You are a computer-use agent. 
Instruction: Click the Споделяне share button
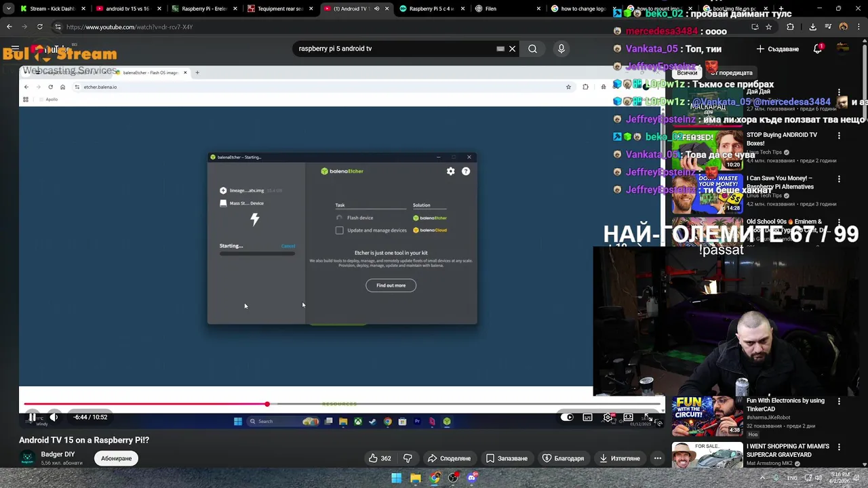(449, 458)
